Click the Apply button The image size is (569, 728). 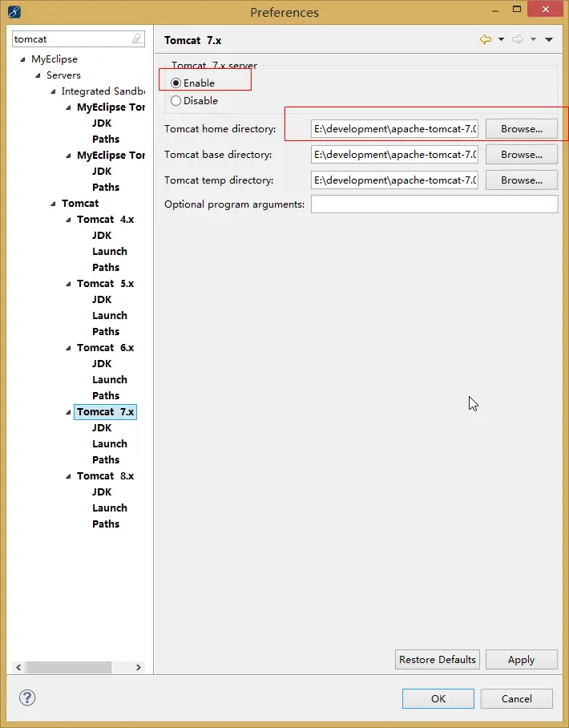[x=522, y=660]
